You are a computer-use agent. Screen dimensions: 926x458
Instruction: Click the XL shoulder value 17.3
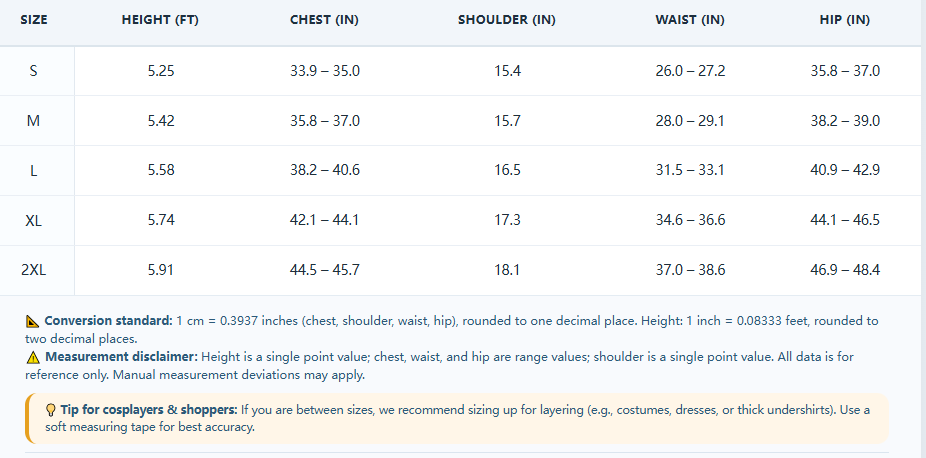pyautogui.click(x=507, y=221)
